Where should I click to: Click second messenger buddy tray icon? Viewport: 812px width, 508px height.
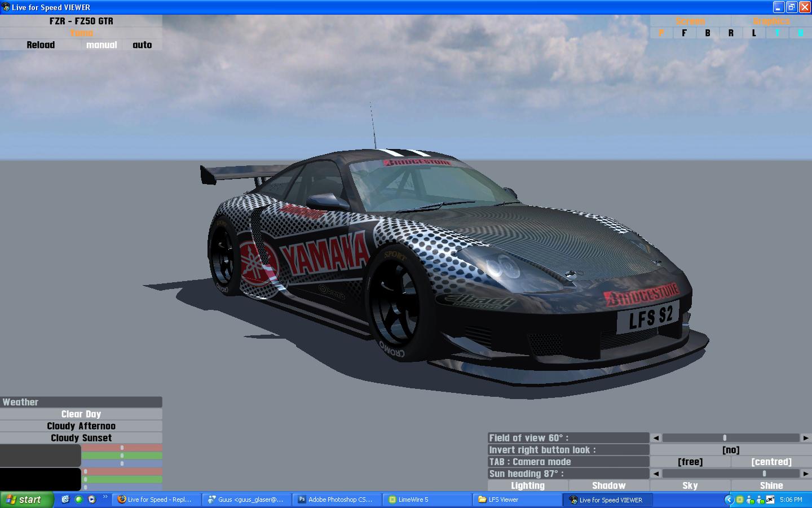coord(760,500)
